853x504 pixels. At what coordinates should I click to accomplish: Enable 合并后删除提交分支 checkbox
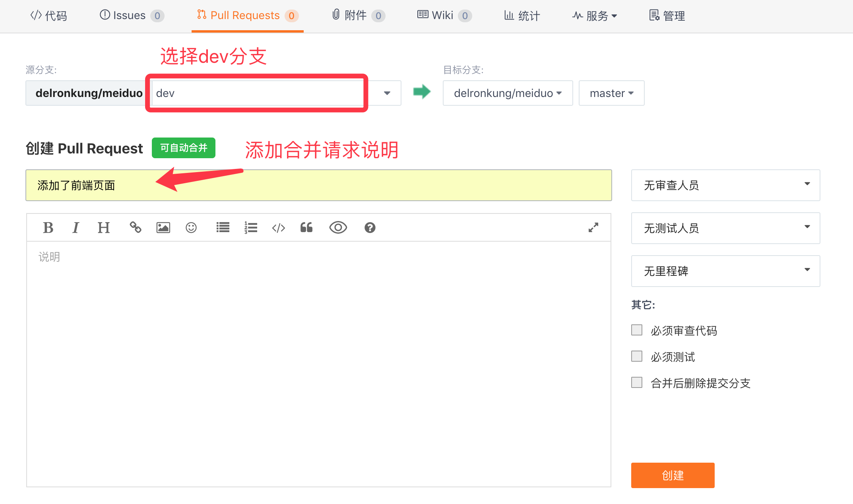point(637,382)
